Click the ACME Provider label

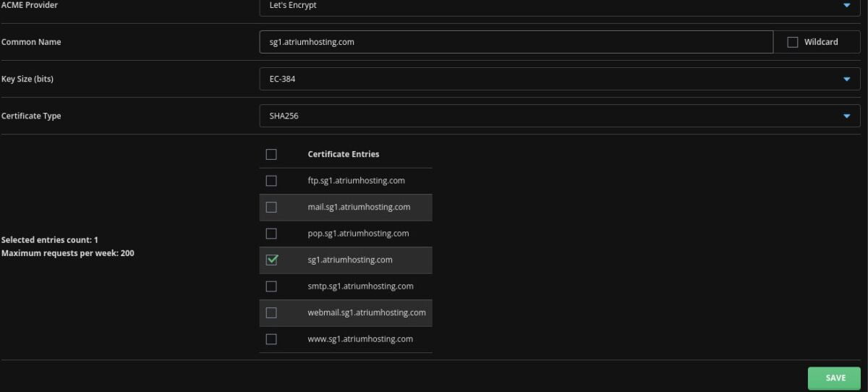tap(30, 5)
